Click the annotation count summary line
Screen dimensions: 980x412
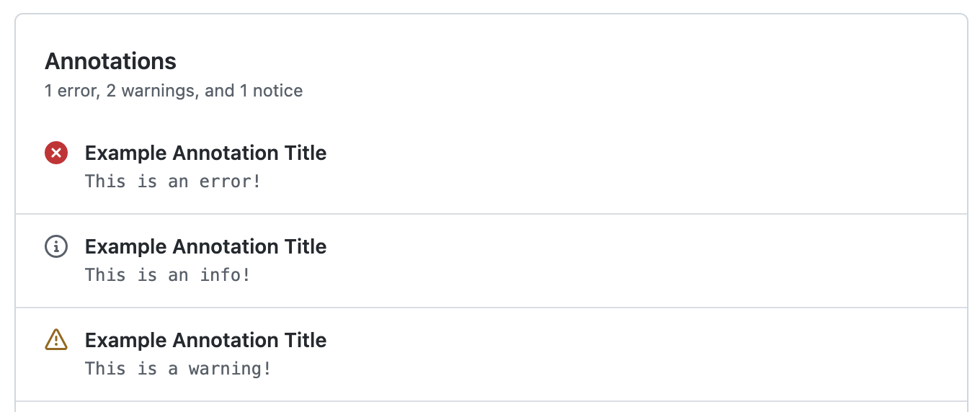coord(173,91)
